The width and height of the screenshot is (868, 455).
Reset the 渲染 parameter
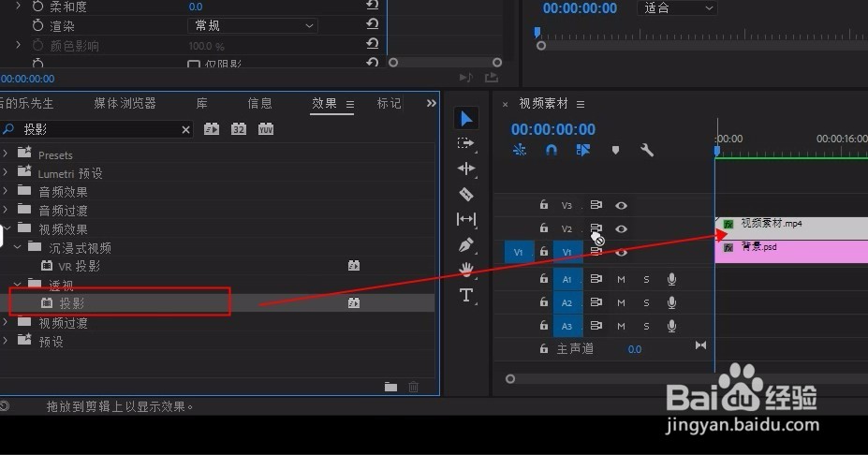(x=372, y=24)
